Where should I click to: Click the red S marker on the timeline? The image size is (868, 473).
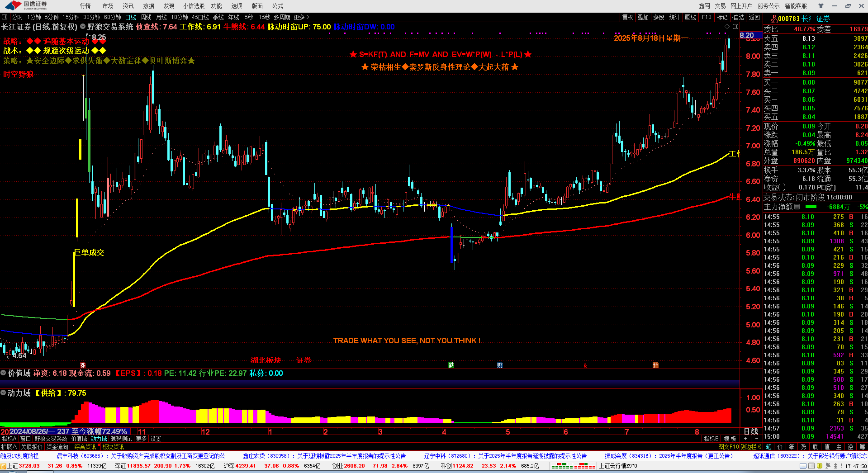point(585,365)
